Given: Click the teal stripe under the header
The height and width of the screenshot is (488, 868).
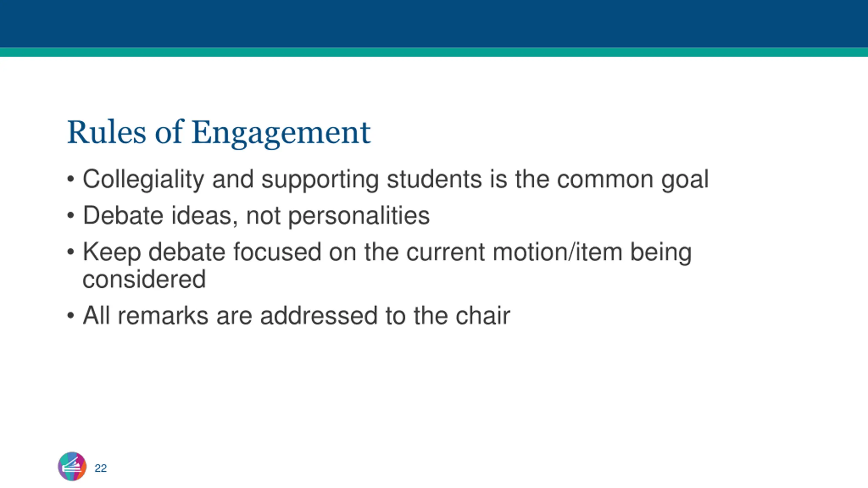Looking at the screenshot, I should (x=434, y=52).
